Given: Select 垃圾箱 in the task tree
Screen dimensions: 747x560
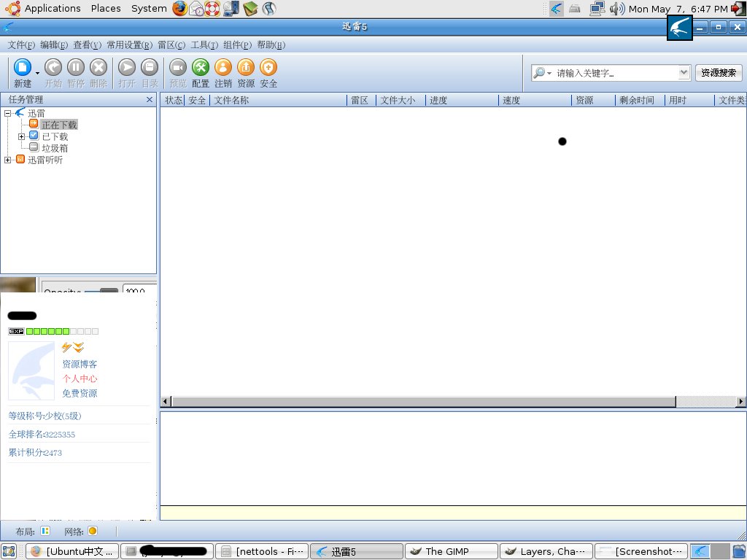Looking at the screenshot, I should (x=55, y=148).
